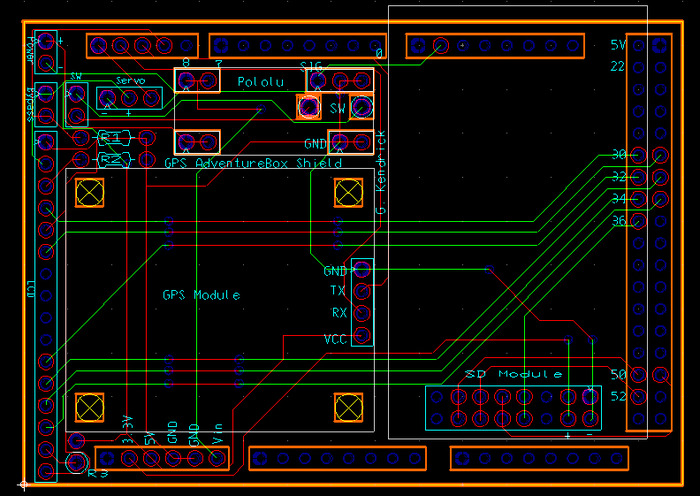Click the 34 pin label
Viewport: 700px width, 496px height.
coord(619,198)
